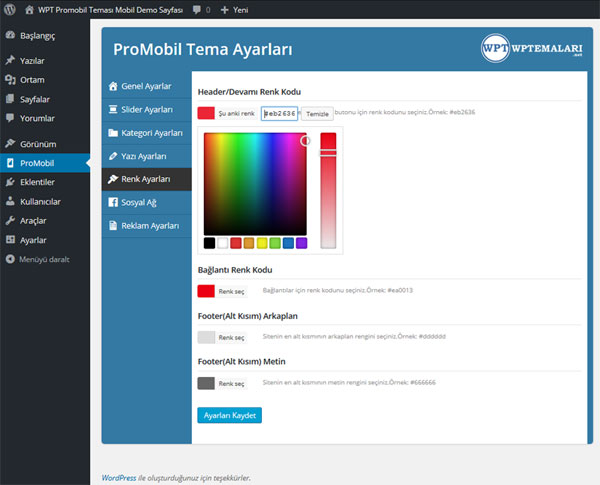This screenshot has width=600, height=485.
Task: Click the Yazı Ayarları pencil icon
Action: 113,156
